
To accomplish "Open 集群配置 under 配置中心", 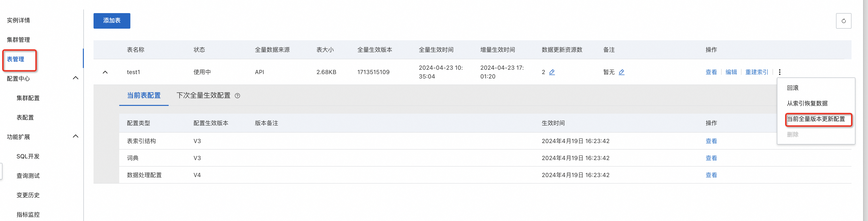I will click(x=28, y=98).
